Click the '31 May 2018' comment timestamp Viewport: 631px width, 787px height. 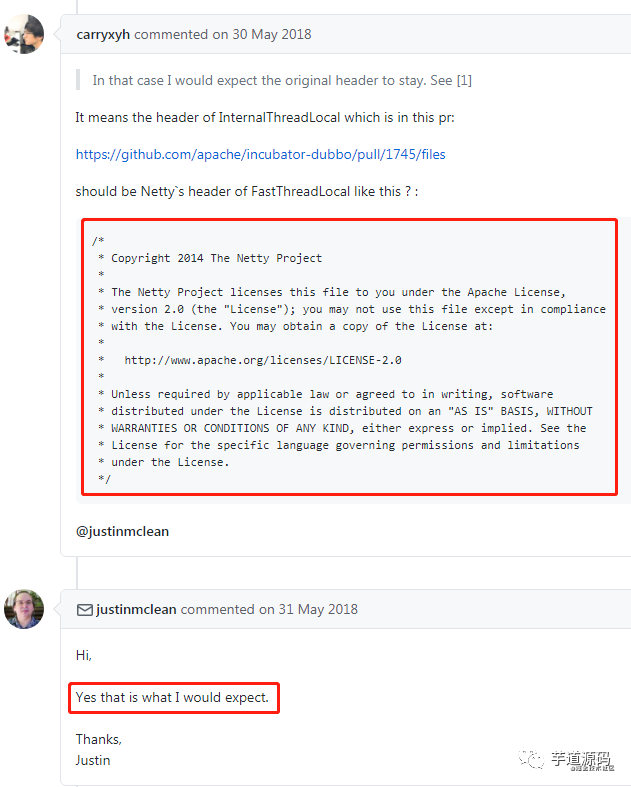pos(318,609)
